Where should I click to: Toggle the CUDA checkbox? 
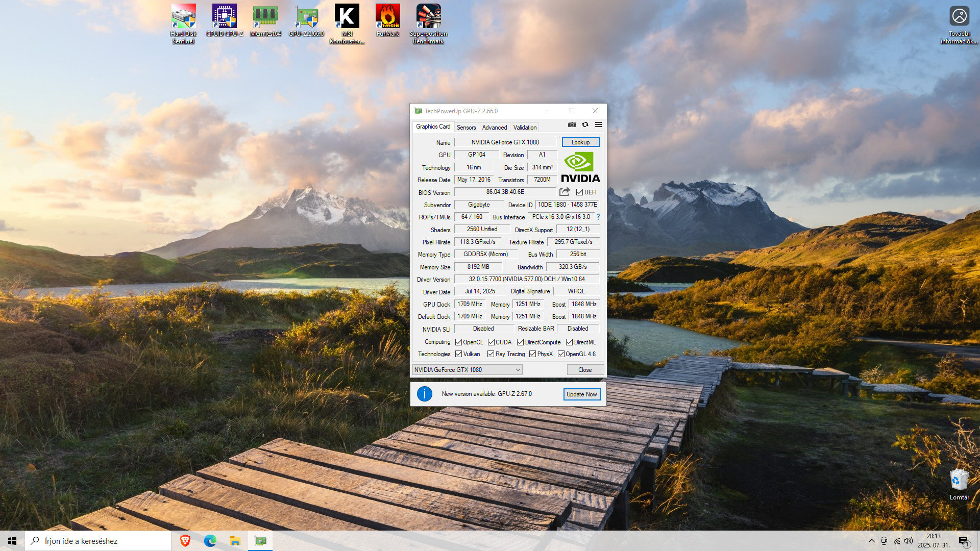(491, 342)
